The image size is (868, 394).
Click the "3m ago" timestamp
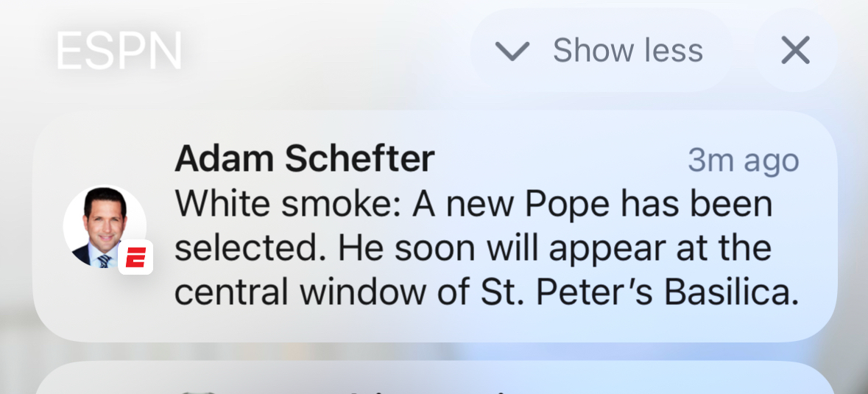click(x=743, y=161)
